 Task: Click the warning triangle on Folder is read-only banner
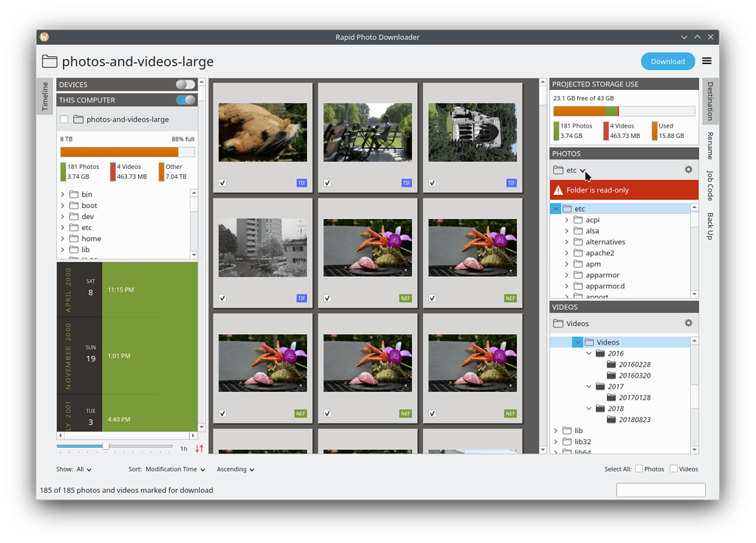pos(559,190)
